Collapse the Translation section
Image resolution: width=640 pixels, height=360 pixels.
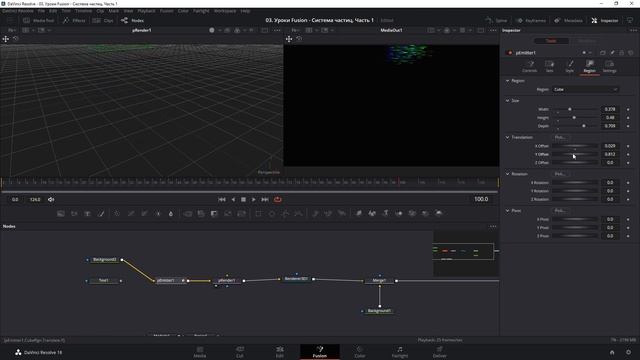coord(507,138)
